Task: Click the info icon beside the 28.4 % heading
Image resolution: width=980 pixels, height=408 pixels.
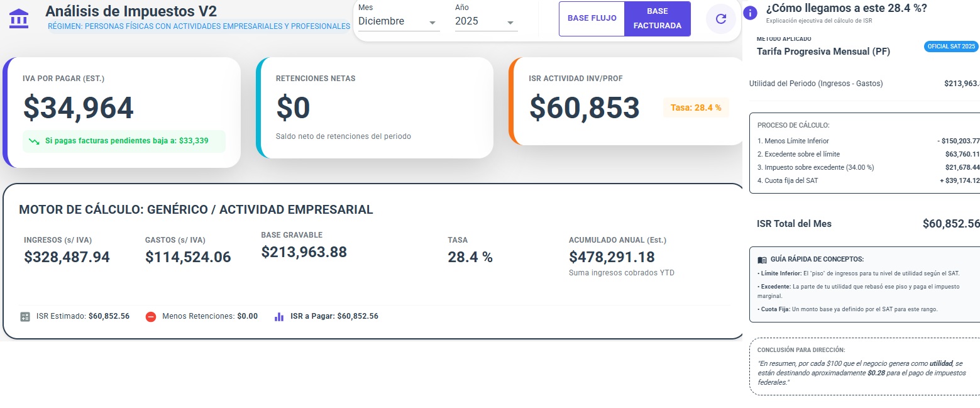Action: [x=750, y=13]
